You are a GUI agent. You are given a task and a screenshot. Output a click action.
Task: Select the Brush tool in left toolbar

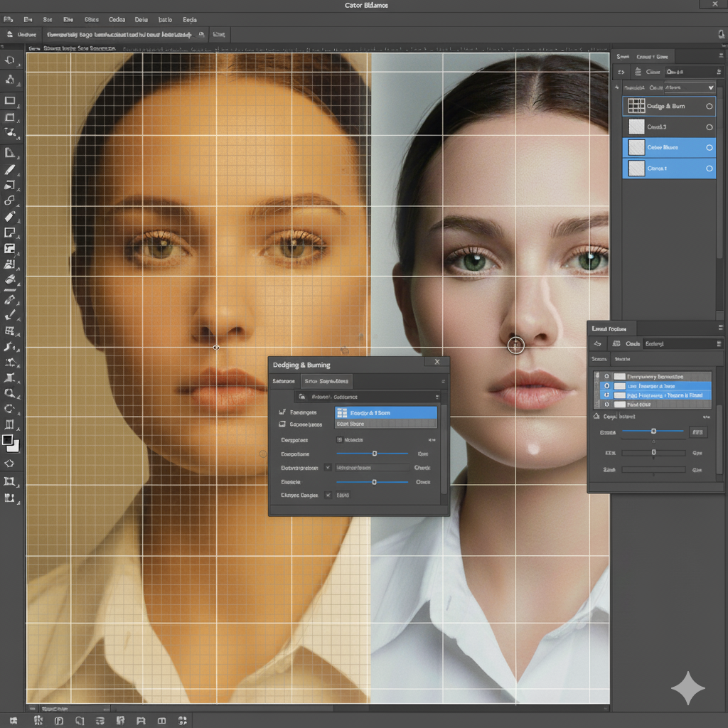coord(10,170)
